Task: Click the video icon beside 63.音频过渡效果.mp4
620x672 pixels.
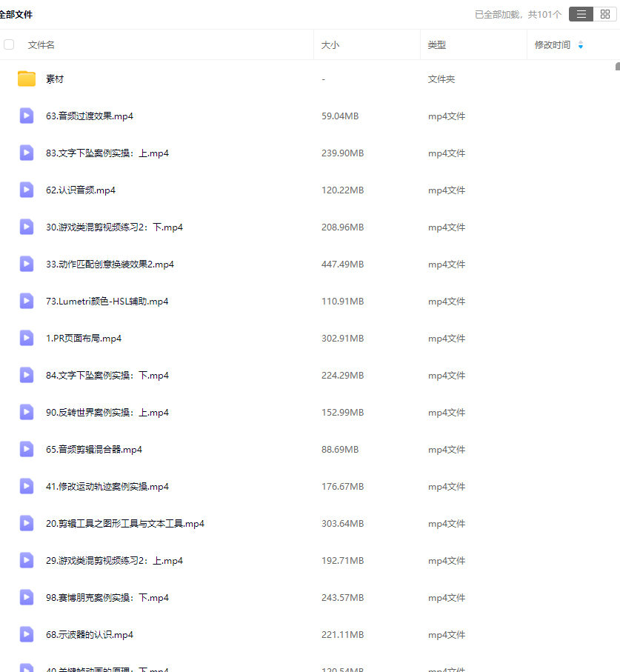Action: 27,116
